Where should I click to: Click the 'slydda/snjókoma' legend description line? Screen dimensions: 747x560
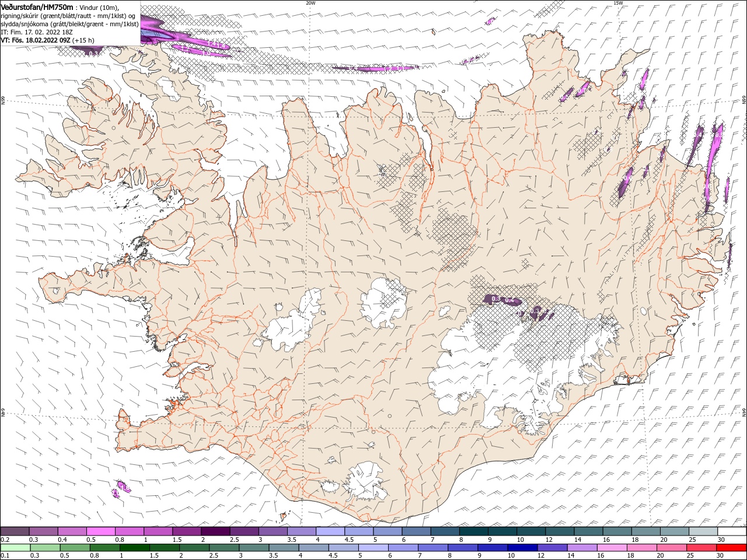coord(70,24)
